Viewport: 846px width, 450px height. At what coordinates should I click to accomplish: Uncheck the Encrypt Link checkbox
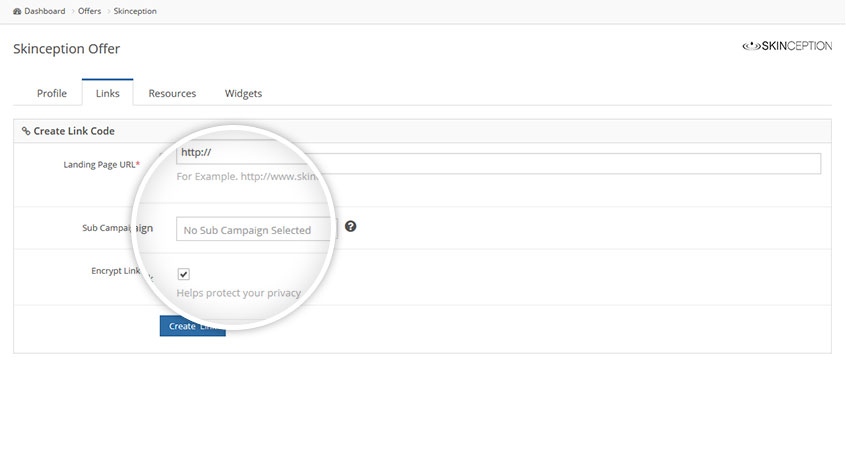[x=184, y=274]
